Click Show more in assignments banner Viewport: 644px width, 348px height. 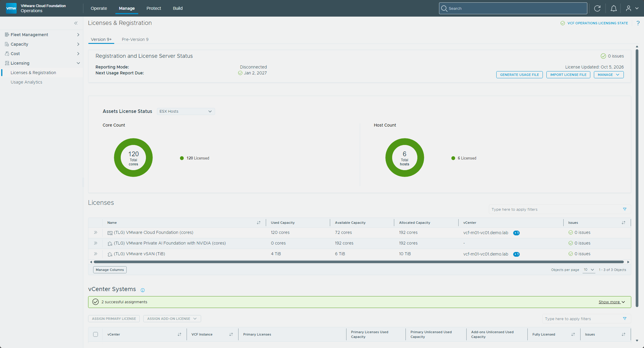(611, 302)
